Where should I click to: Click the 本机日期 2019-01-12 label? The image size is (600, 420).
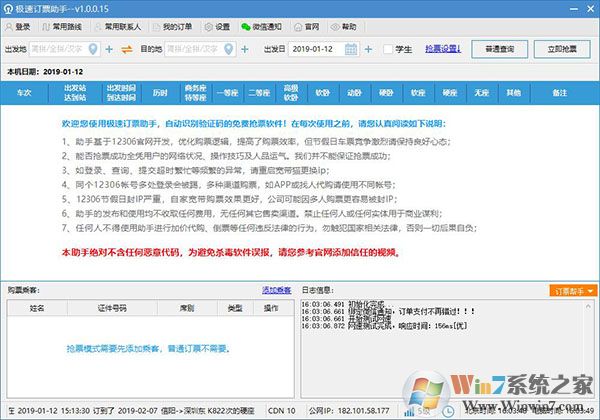click(45, 72)
